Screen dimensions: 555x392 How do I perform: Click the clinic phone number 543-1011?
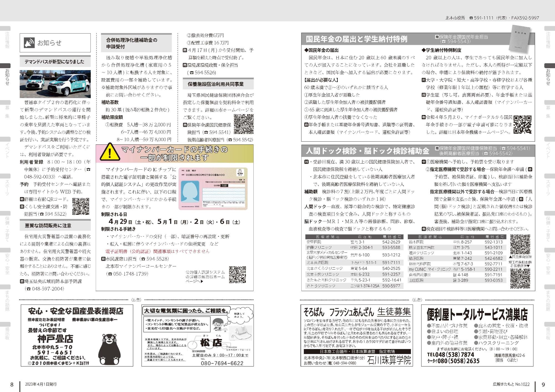pos(494,247)
